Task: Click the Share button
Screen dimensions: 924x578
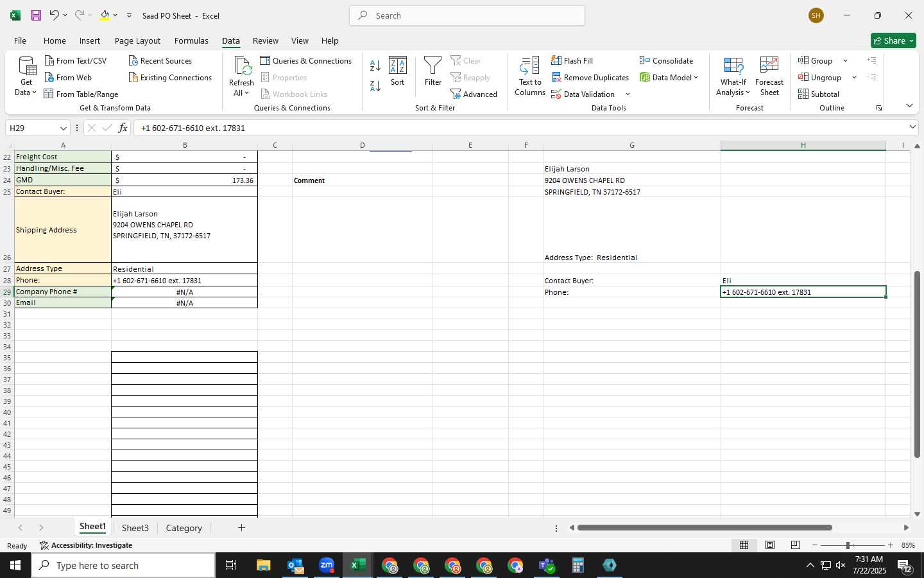Action: [x=893, y=40]
